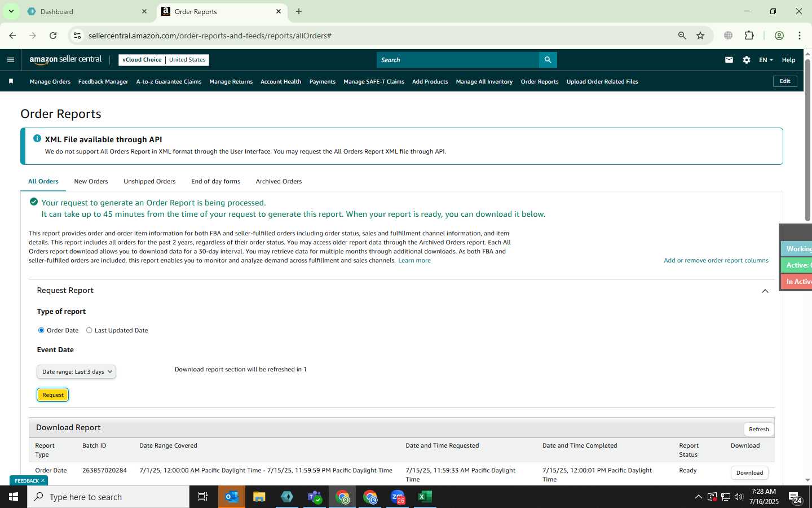Image resolution: width=812 pixels, height=508 pixels.
Task: Open Add Products in the menu
Action: click(x=430, y=81)
